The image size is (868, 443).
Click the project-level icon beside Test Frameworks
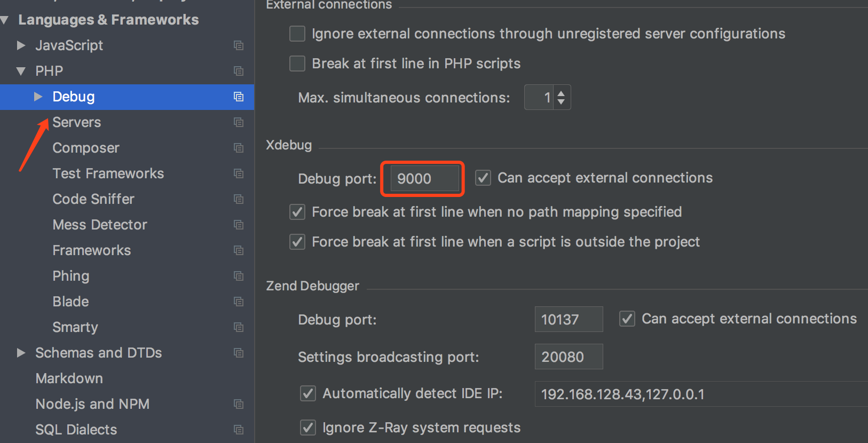point(239,173)
